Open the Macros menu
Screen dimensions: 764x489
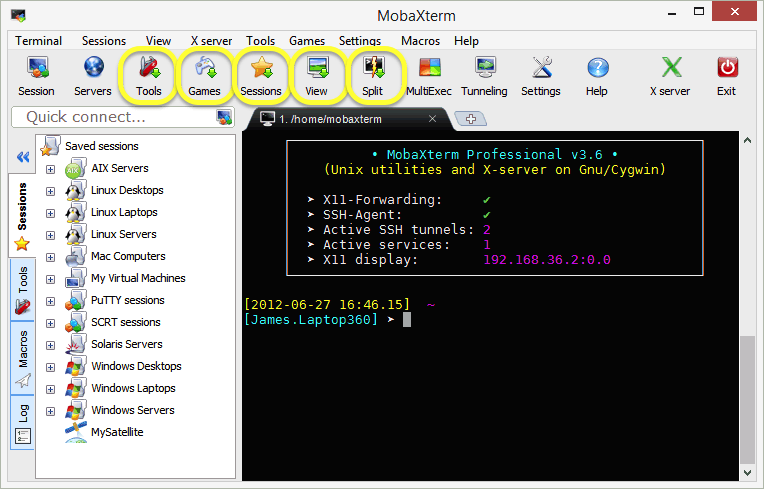[x=420, y=41]
